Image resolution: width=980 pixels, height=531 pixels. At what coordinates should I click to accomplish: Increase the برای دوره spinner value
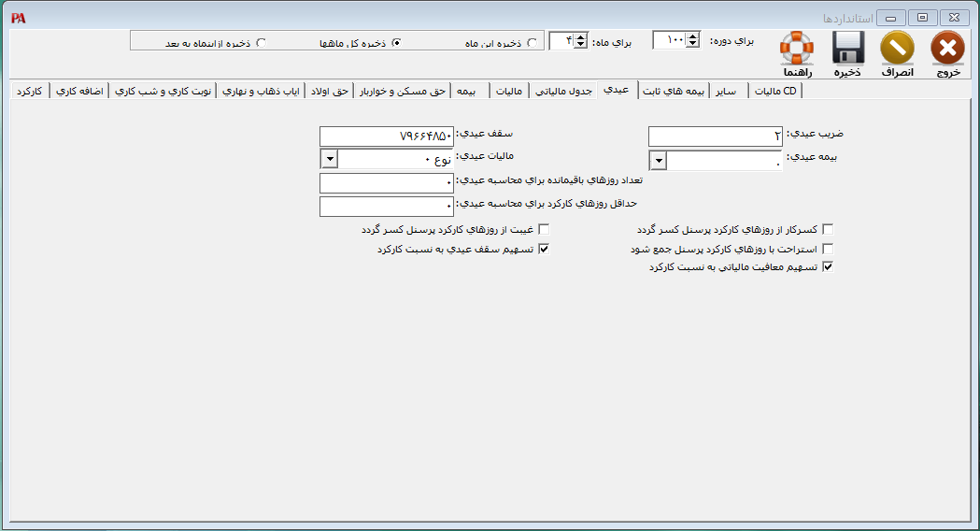[692, 36]
